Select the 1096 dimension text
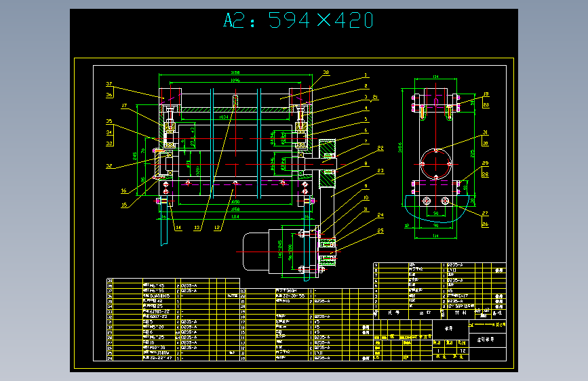 (x=235, y=80)
